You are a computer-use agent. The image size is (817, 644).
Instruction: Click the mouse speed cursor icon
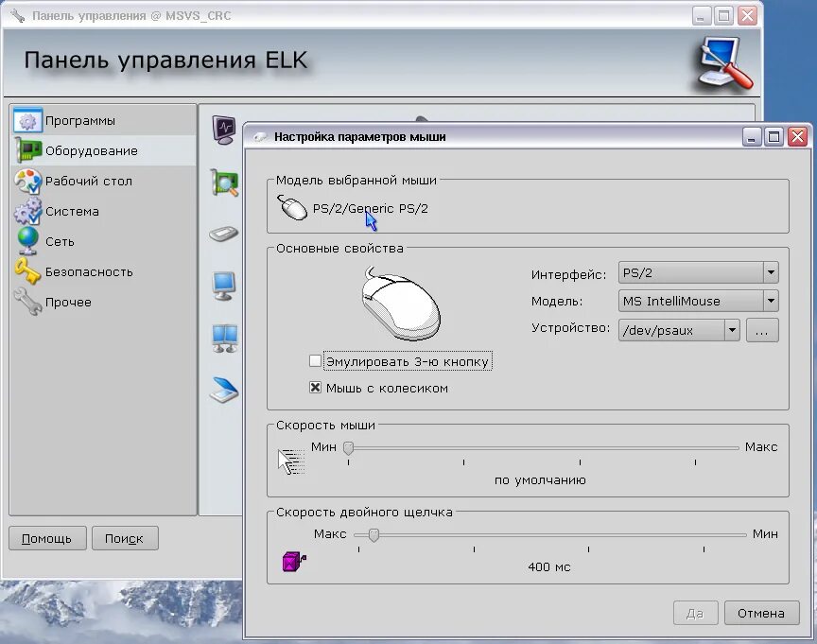(x=290, y=461)
